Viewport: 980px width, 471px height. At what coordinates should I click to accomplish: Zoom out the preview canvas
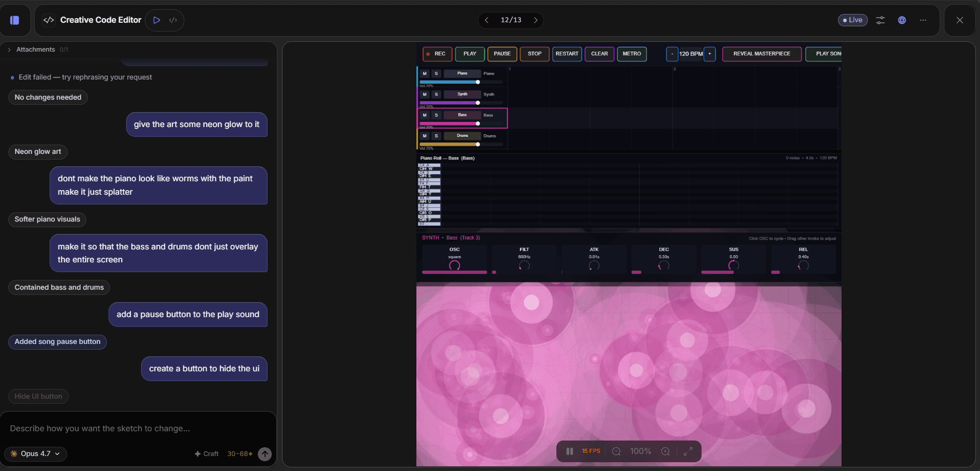pyautogui.click(x=616, y=451)
